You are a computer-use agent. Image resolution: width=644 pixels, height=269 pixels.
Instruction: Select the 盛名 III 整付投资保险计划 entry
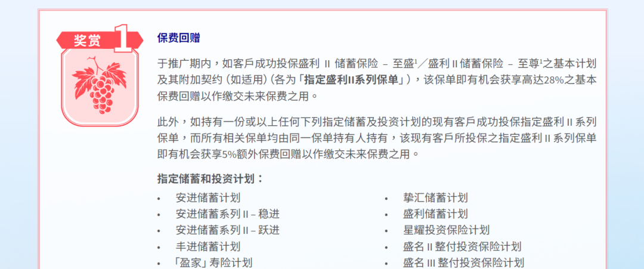point(463,262)
